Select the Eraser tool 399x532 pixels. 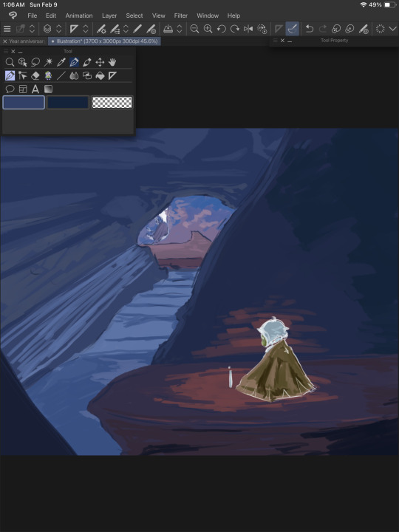[x=35, y=75]
